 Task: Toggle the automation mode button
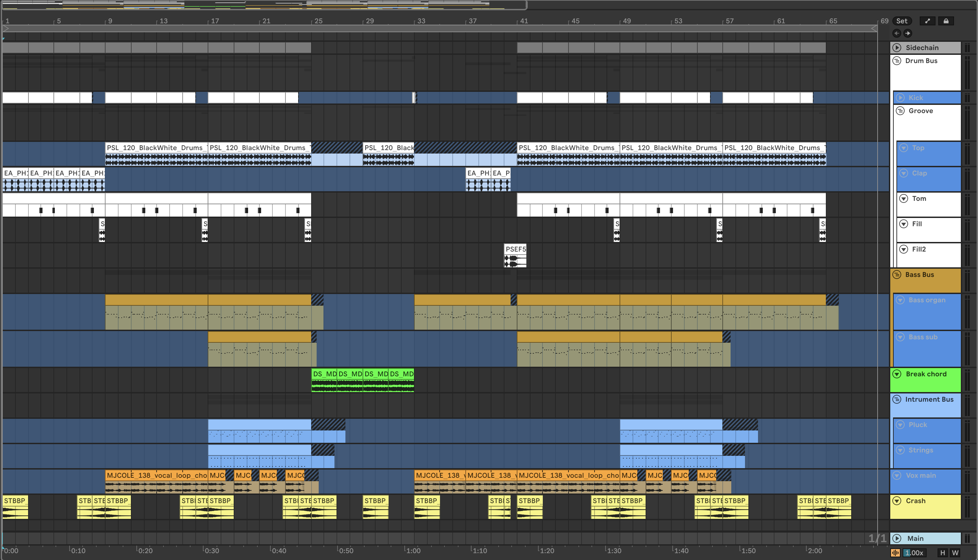(x=927, y=21)
